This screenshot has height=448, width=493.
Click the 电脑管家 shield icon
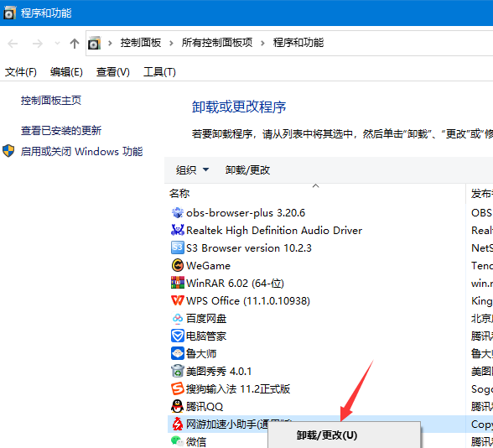178,336
